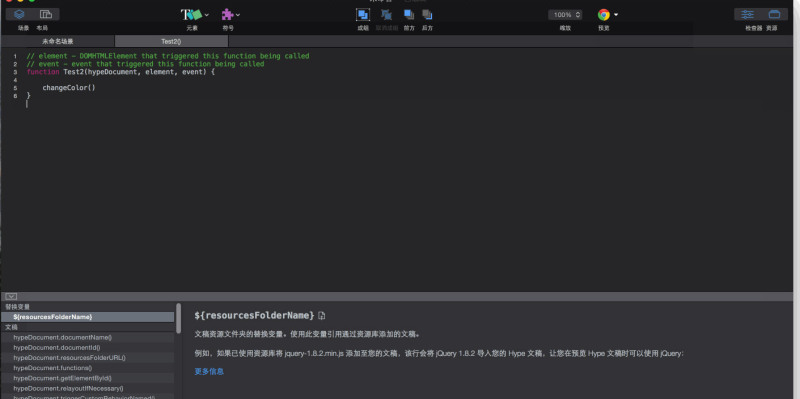Select hypeDocument.relayoutIfNecessary() entry
800x399 pixels.
click(x=87, y=388)
